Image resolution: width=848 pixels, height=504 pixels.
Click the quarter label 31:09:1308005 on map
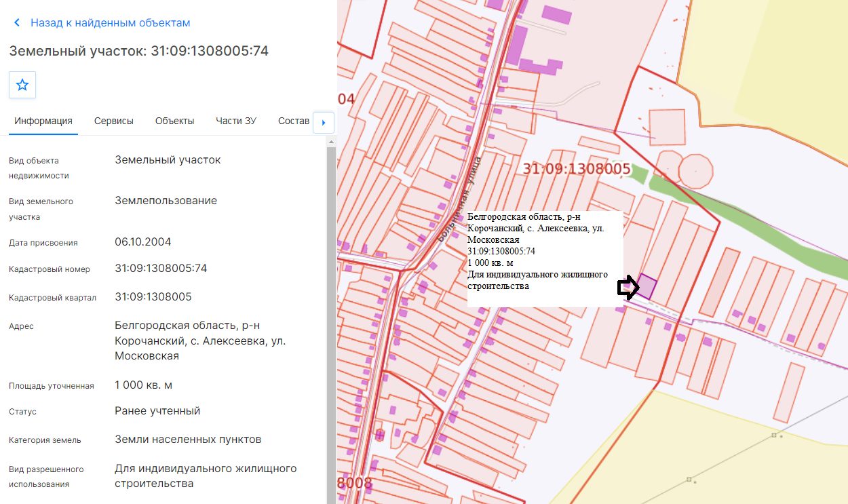pos(577,169)
